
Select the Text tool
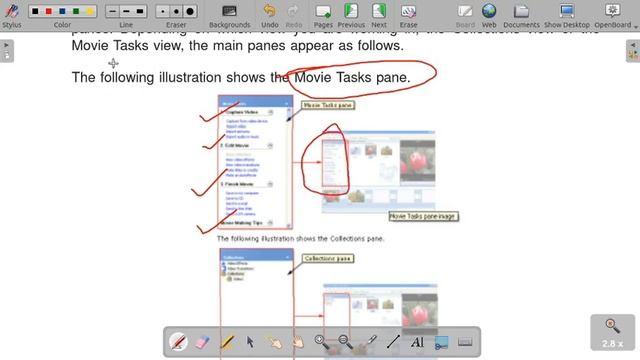(x=417, y=342)
